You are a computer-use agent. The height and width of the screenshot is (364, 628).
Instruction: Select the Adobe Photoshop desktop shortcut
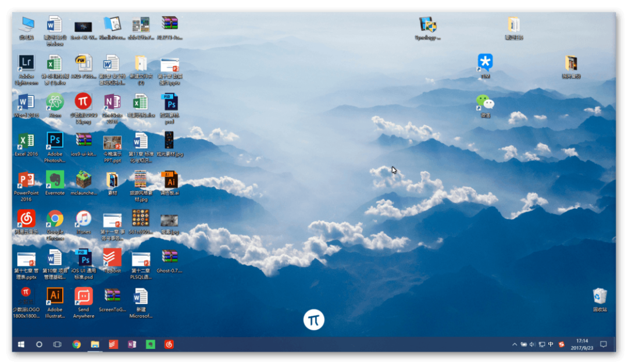pos(55,147)
